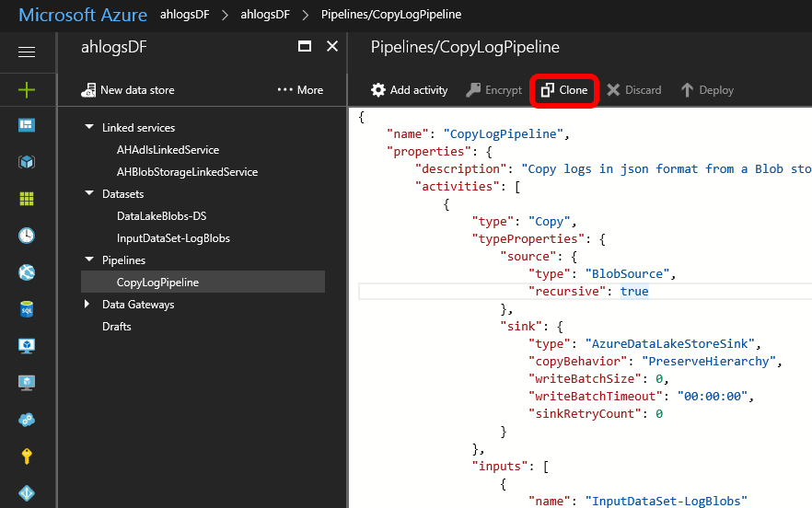
Task: Open the classic virtual machines icon
Action: [x=27, y=383]
